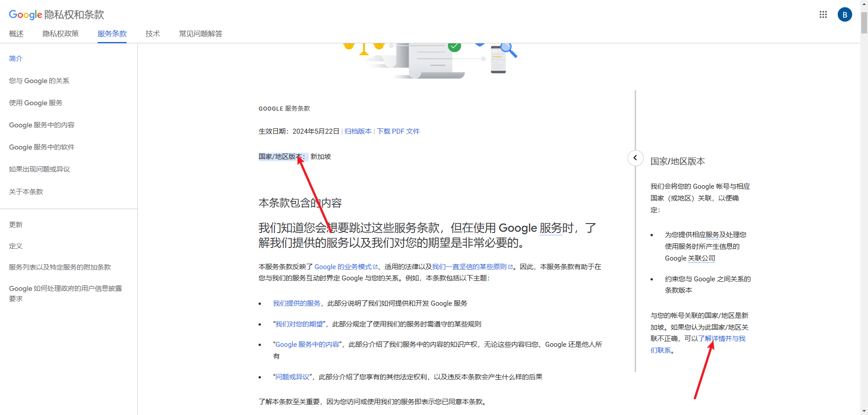Open sidebar item Google 服务中的内容
Image resolution: width=868 pixels, height=415 pixels.
[42, 125]
